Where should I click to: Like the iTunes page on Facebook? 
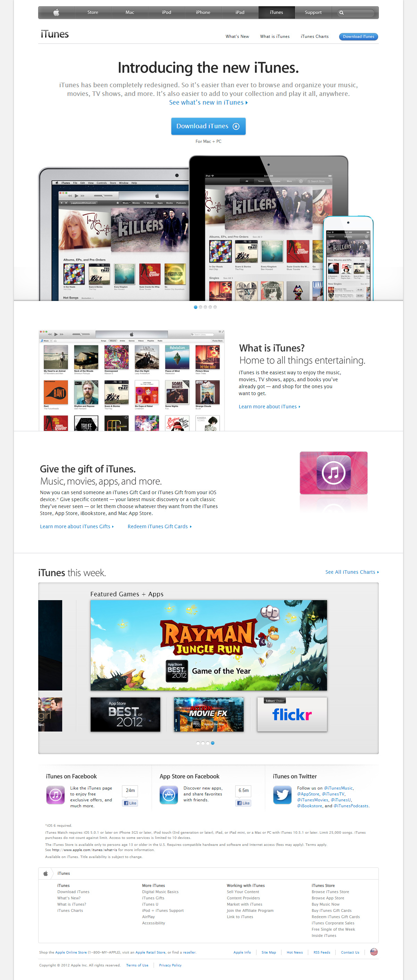[130, 803]
